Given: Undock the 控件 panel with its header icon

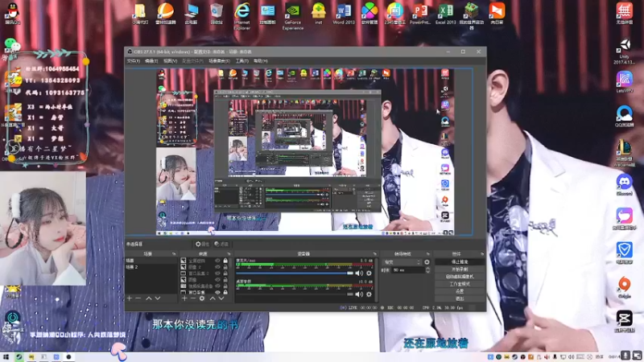Looking at the screenshot, I should (481, 254).
